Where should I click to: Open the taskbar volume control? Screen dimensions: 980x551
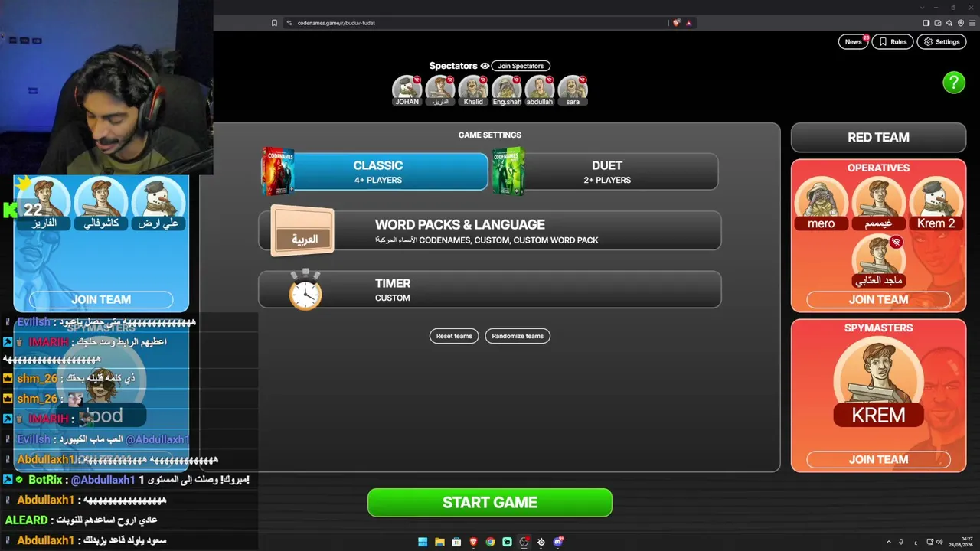pos(939,542)
